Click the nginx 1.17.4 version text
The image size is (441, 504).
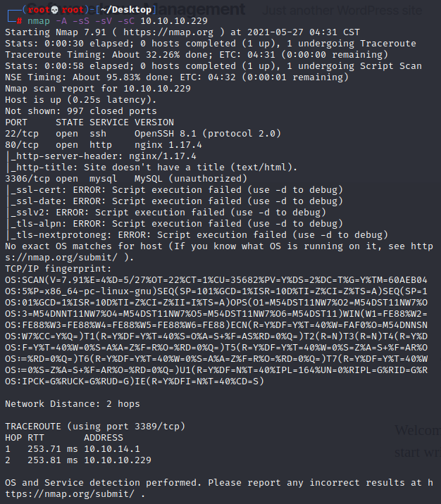[x=168, y=145]
